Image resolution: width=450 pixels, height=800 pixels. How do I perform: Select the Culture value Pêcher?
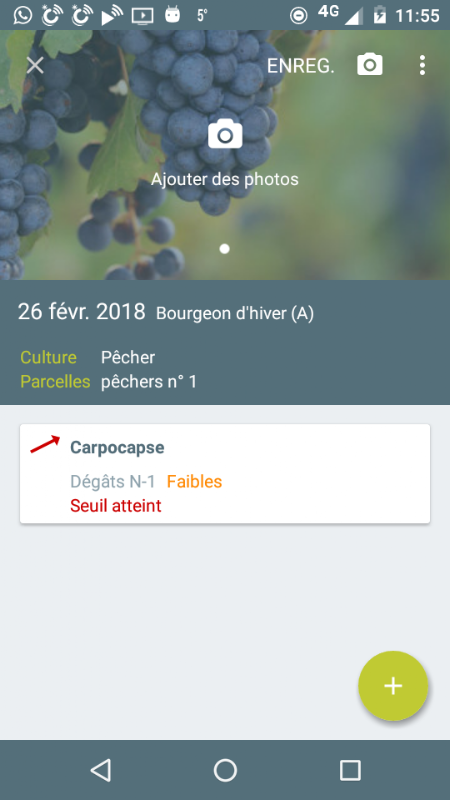pos(128,357)
